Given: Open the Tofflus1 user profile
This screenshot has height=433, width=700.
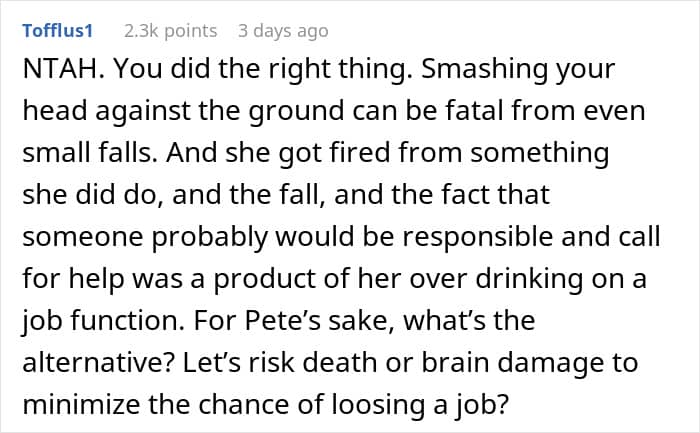Looking at the screenshot, I should pos(58,31).
